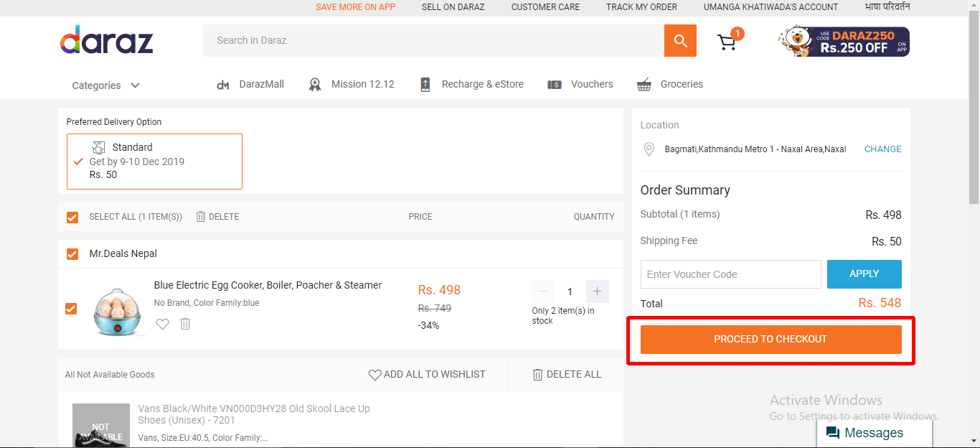Click the Vans Old Skool shoes title
980x448 pixels.
click(254, 414)
